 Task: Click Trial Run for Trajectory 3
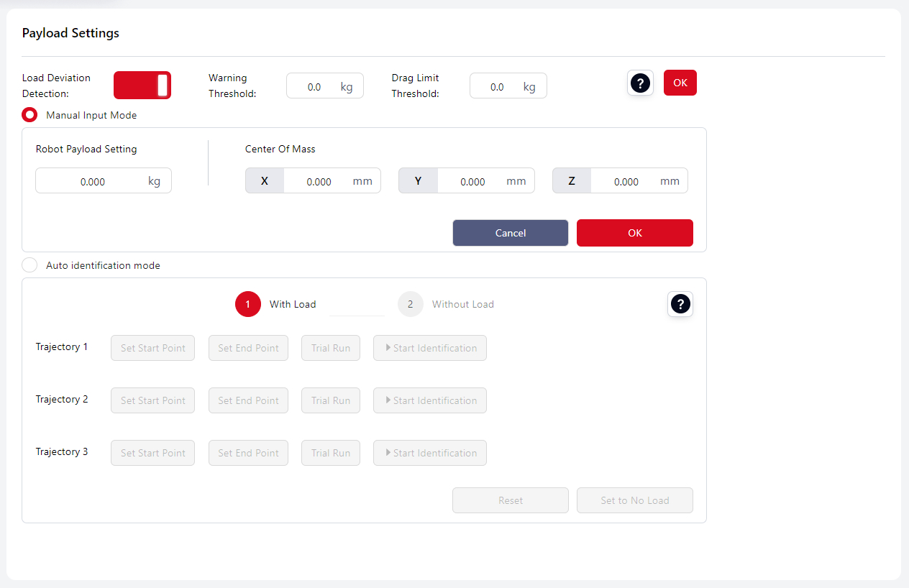331,453
